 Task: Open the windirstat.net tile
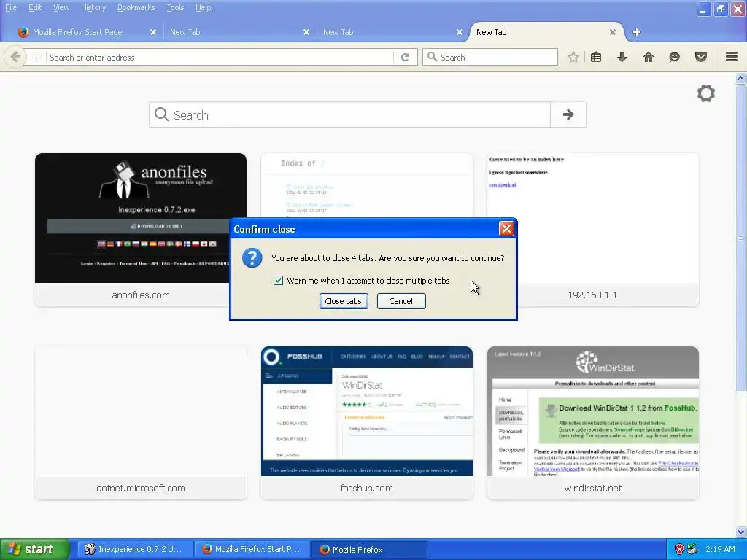click(x=592, y=423)
